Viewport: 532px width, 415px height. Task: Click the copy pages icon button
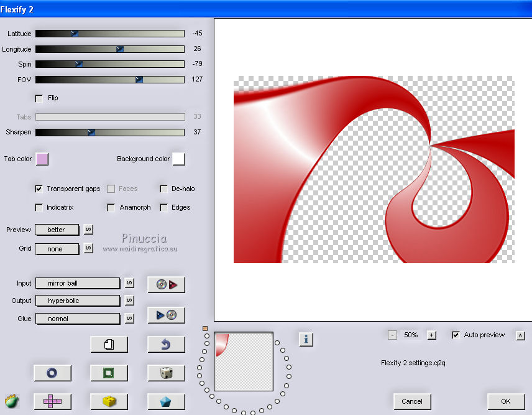(x=109, y=344)
